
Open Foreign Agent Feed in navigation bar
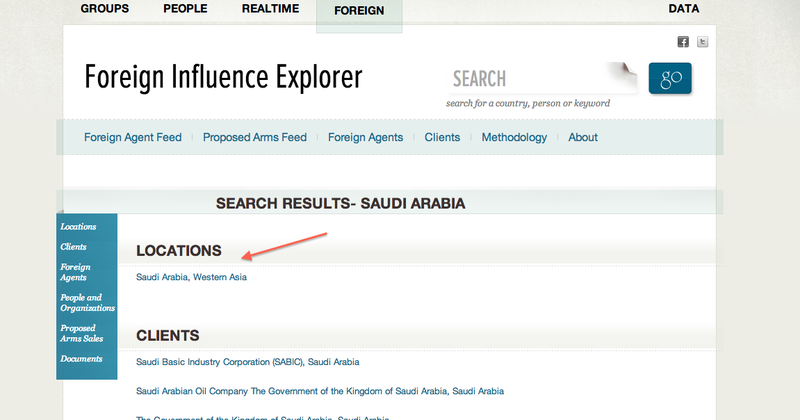click(133, 138)
